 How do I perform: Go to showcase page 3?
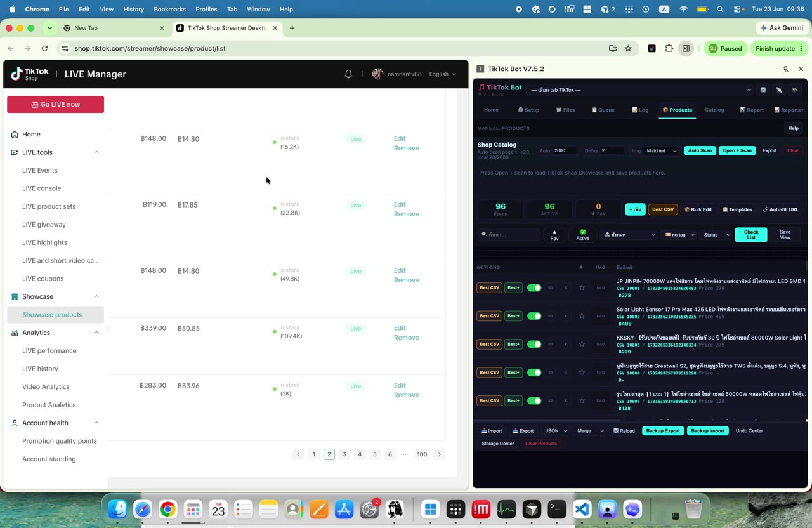(x=344, y=454)
